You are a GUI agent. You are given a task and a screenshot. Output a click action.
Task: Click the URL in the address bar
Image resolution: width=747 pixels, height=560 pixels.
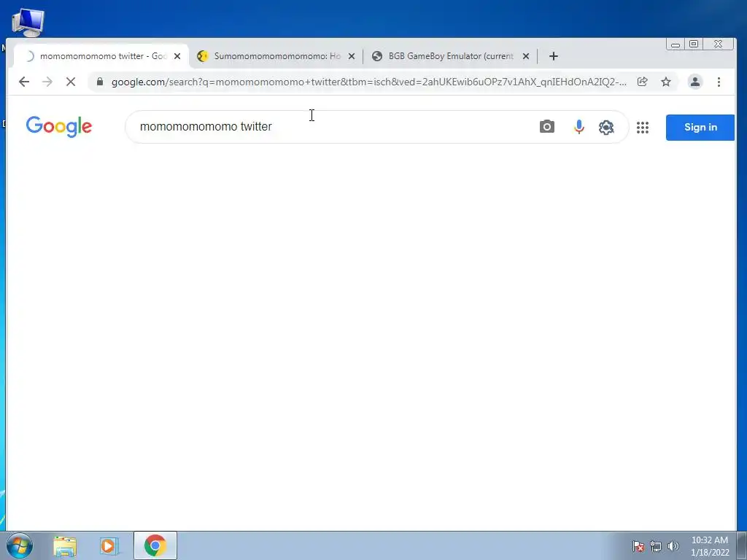368,82
